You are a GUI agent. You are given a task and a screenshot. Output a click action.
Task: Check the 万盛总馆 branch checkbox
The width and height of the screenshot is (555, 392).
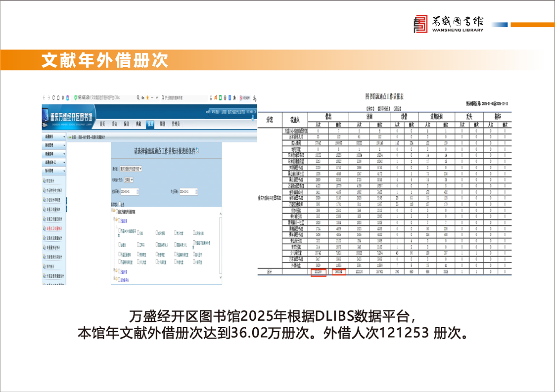119,220
